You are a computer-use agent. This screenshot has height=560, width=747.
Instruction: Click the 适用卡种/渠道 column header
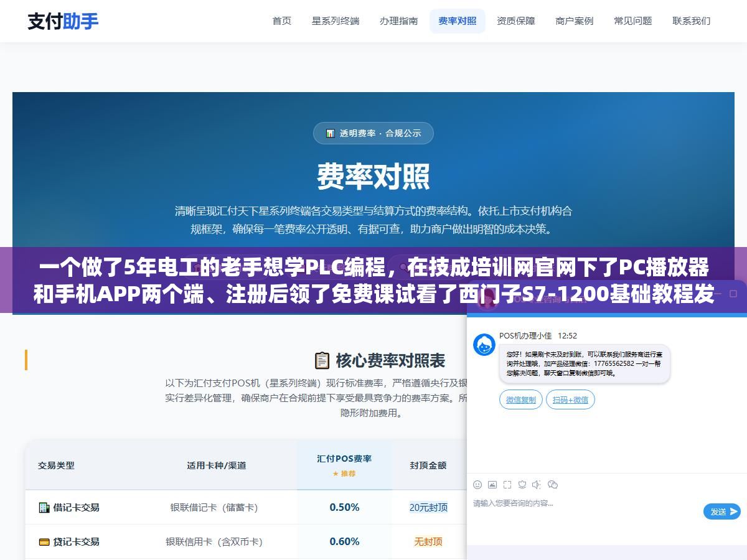click(x=216, y=465)
